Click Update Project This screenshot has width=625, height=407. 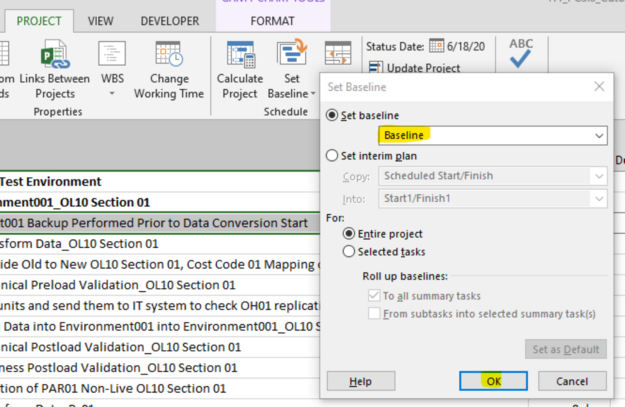(x=415, y=68)
